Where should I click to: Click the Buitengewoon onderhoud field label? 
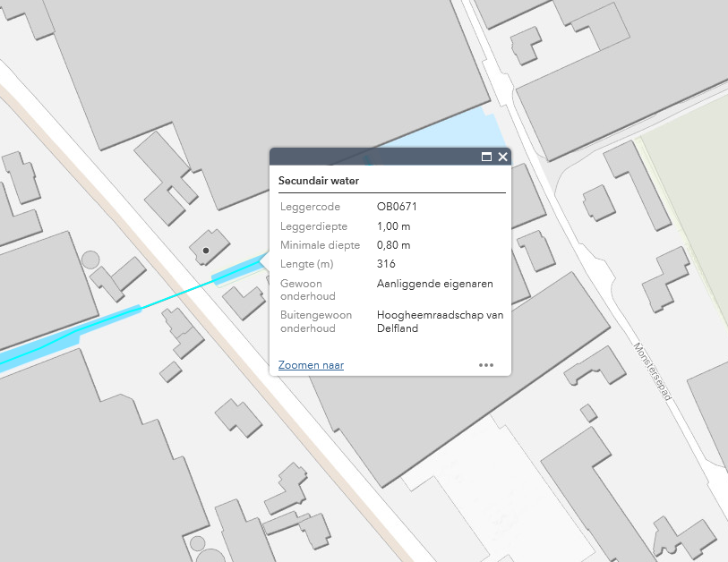click(x=316, y=321)
